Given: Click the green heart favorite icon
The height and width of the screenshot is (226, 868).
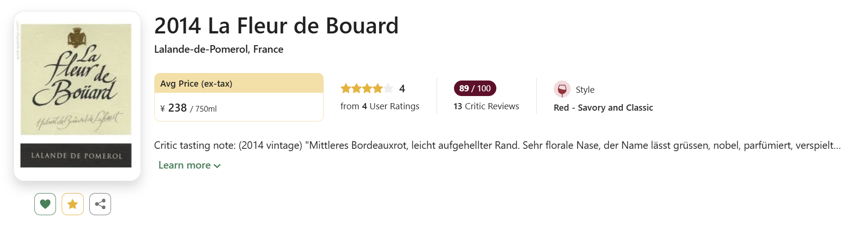Looking at the screenshot, I should (45, 204).
